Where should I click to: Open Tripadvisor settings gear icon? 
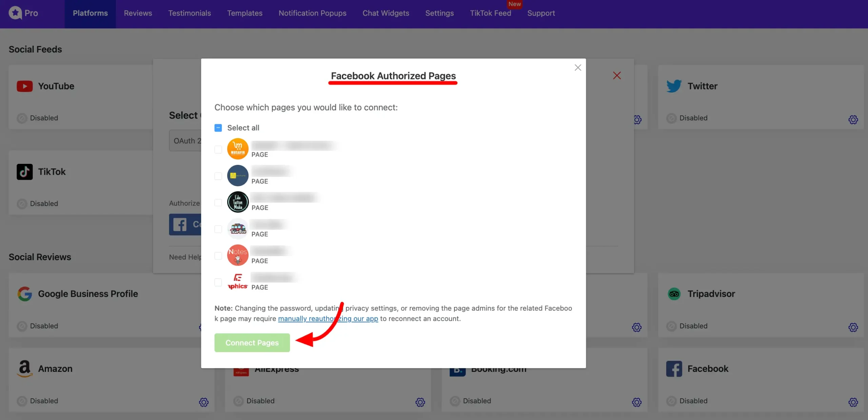[853, 327]
